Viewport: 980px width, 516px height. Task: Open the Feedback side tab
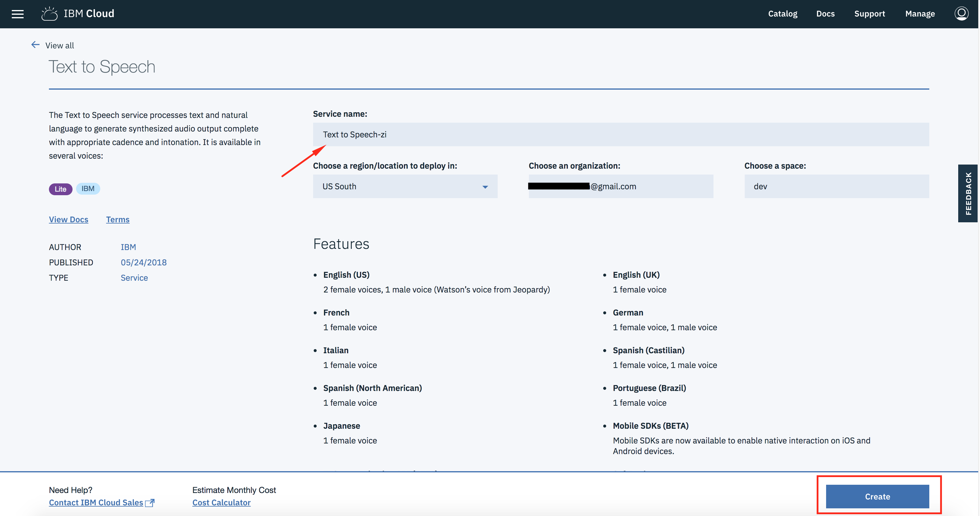pos(968,193)
